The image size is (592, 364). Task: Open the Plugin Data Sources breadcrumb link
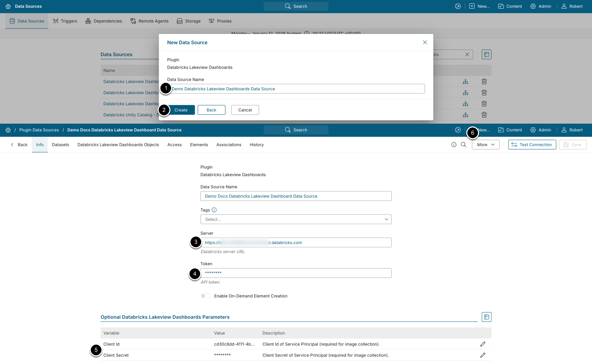(39, 130)
